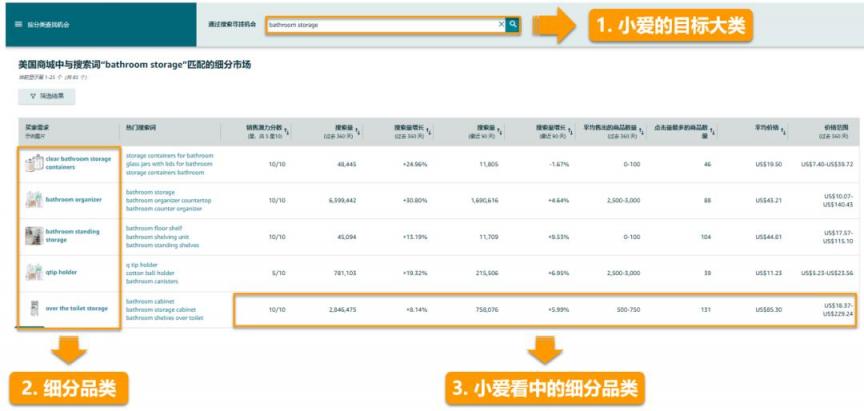Open clear bathroom storage containers niche
Image resolution: width=864 pixels, height=411 pixels.
(78, 163)
